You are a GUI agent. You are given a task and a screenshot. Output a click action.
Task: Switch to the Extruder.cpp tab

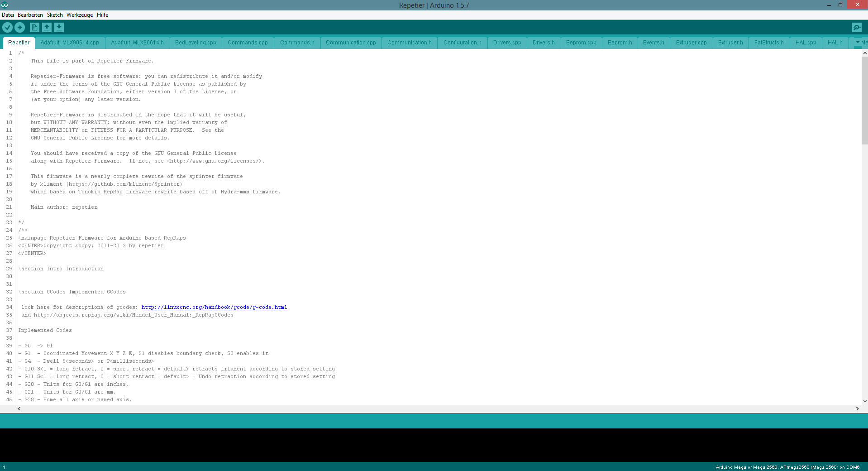click(692, 43)
